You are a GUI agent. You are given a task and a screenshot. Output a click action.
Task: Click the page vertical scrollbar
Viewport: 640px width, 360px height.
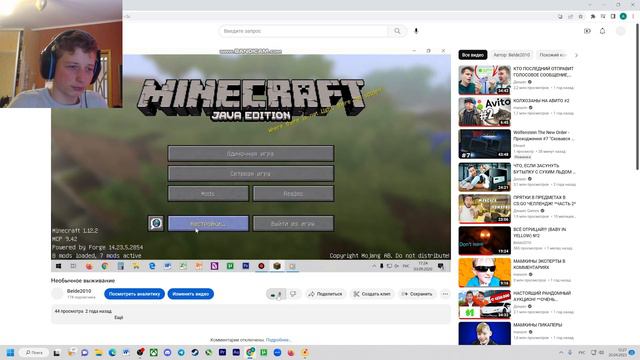[x=638, y=96]
